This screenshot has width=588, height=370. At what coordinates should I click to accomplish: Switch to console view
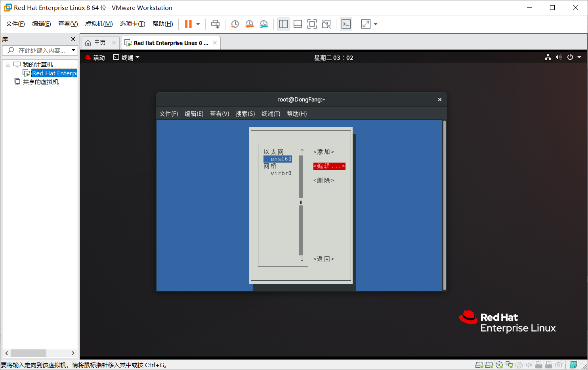346,24
